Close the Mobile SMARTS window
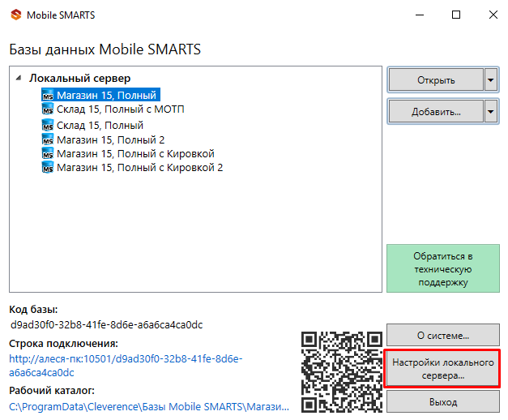 click(x=493, y=15)
